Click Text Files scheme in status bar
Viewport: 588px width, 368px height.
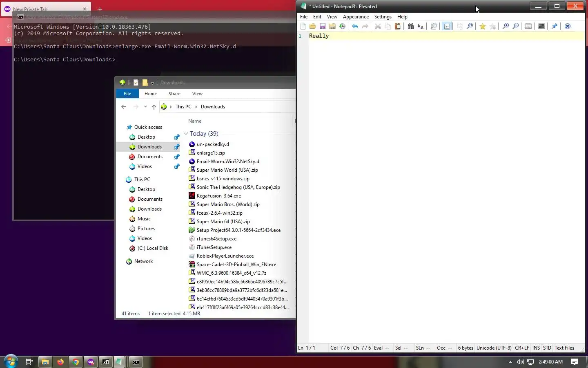pyautogui.click(x=564, y=348)
